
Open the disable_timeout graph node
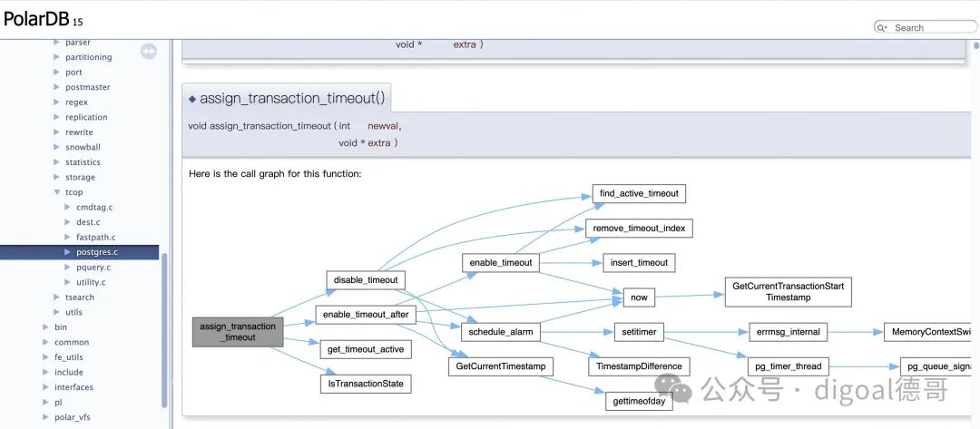[x=366, y=279]
